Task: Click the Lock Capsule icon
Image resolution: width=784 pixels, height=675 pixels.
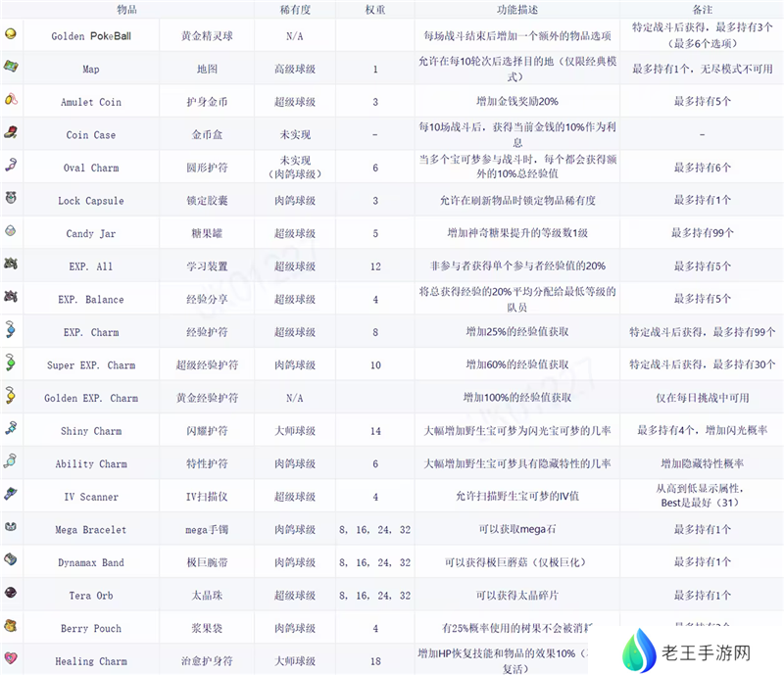Action: click(x=10, y=199)
